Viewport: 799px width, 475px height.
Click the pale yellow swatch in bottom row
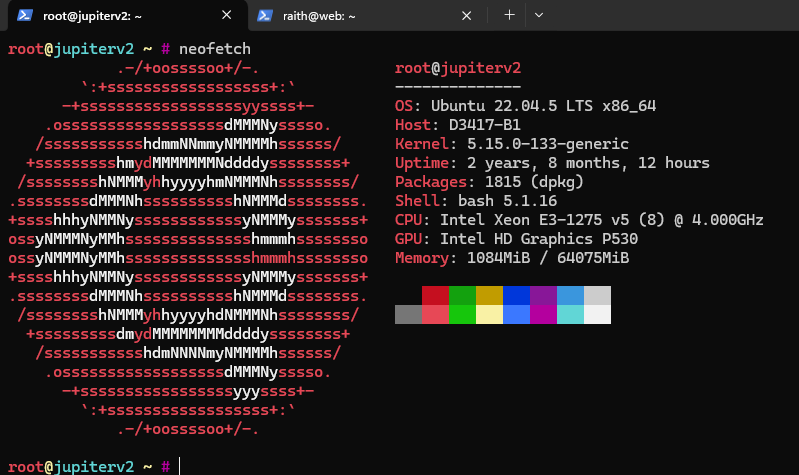click(489, 315)
